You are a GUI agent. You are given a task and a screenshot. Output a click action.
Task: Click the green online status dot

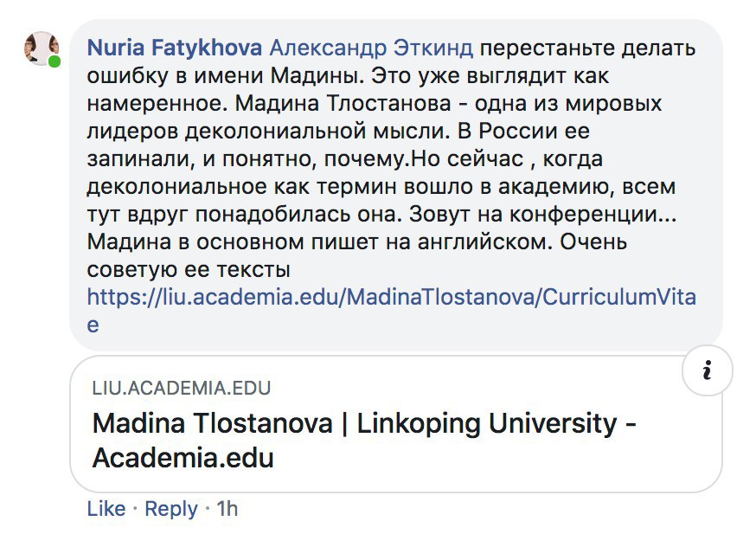54,61
